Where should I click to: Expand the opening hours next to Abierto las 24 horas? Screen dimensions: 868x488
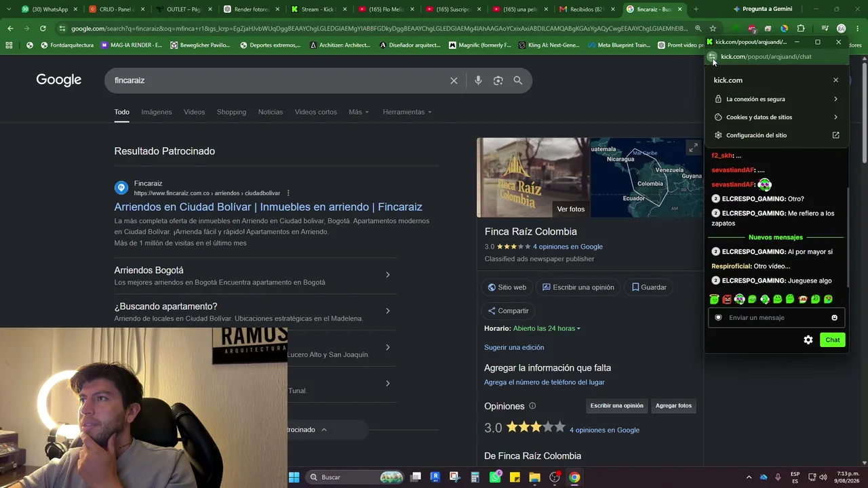578,329
